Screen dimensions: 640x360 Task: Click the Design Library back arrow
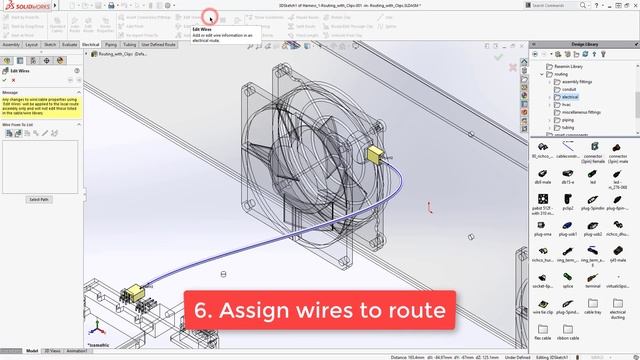[x=535, y=54]
